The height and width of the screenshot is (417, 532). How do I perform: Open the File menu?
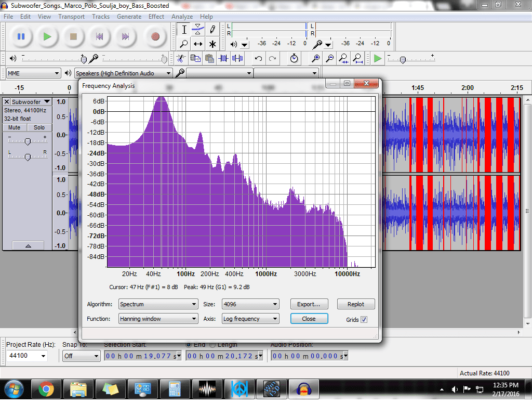pyautogui.click(x=8, y=17)
